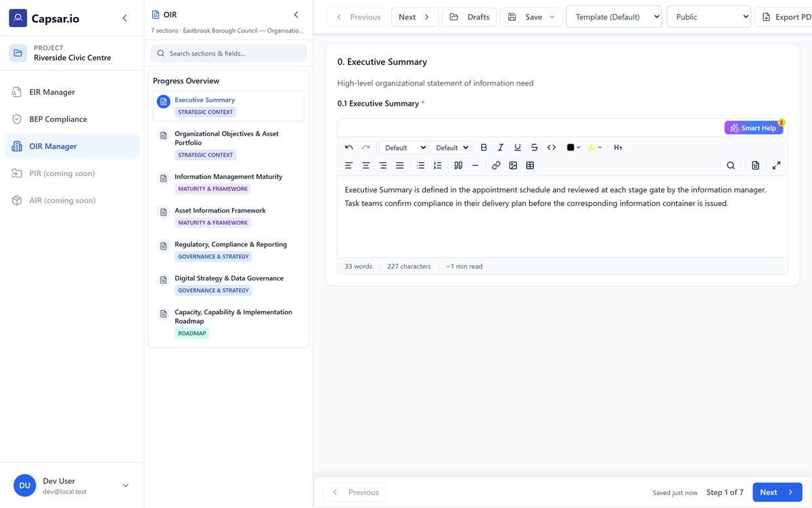Open search within editor
Image resolution: width=812 pixels, height=508 pixels.
(731, 165)
